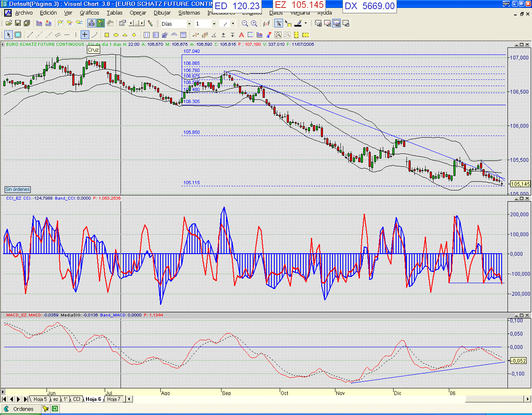Image resolution: width=532 pixels, height=415 pixels.
Task: Select the vertical line drawing tool
Action: point(76,35)
